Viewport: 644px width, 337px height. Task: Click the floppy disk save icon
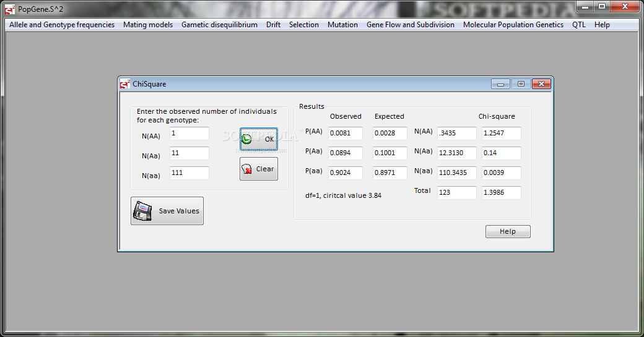pos(142,211)
